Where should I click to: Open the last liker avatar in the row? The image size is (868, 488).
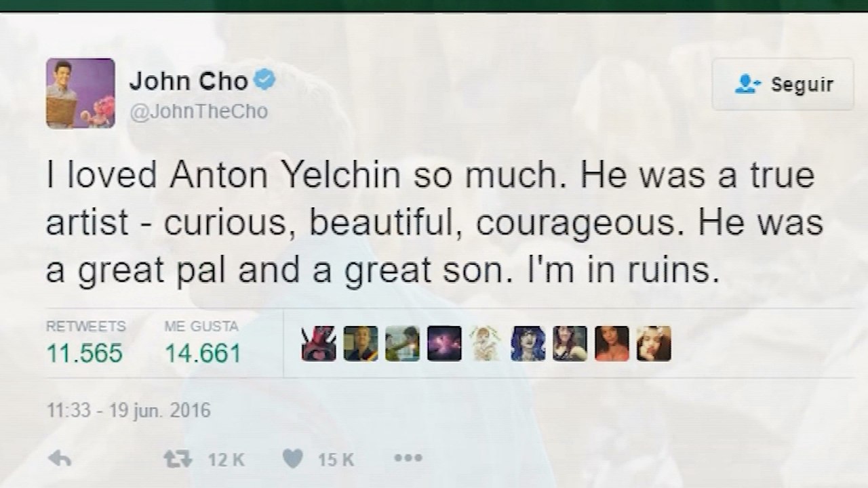[x=653, y=344]
